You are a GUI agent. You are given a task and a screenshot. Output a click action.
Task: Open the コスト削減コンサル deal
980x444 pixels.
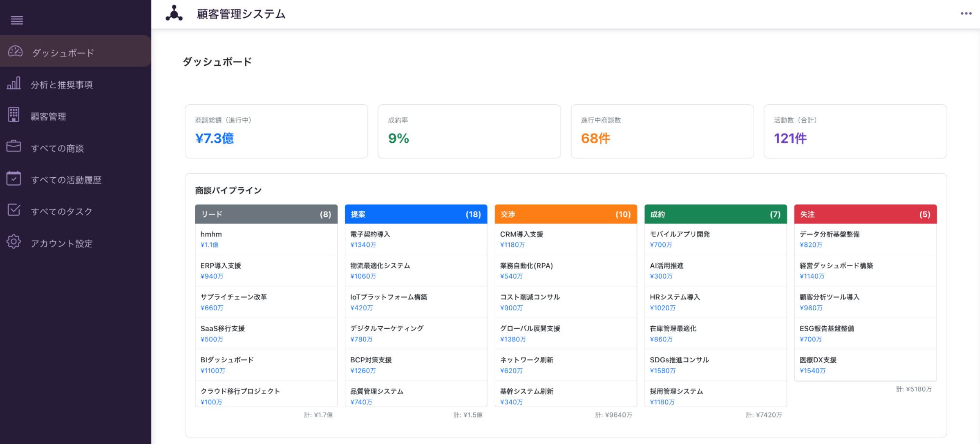tap(566, 302)
